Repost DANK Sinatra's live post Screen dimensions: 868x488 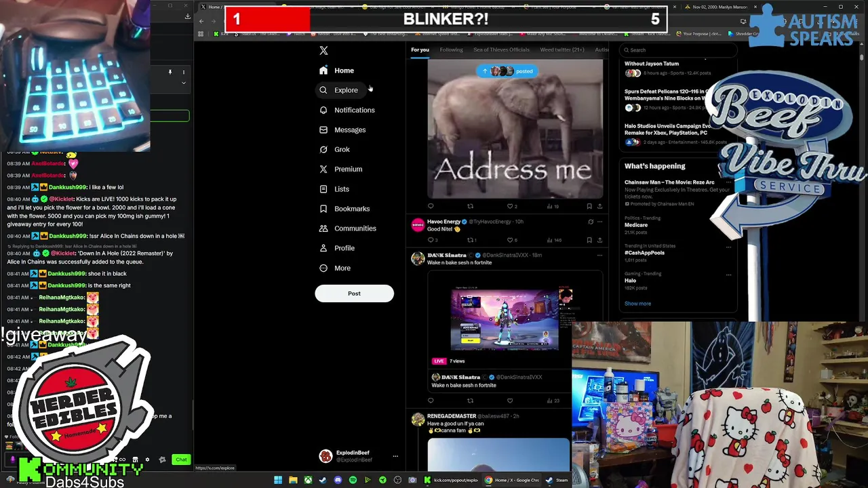point(470,401)
